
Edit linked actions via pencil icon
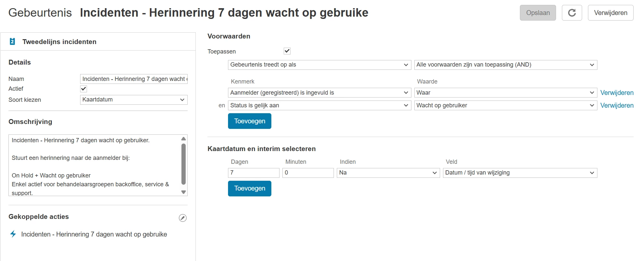coord(183,218)
